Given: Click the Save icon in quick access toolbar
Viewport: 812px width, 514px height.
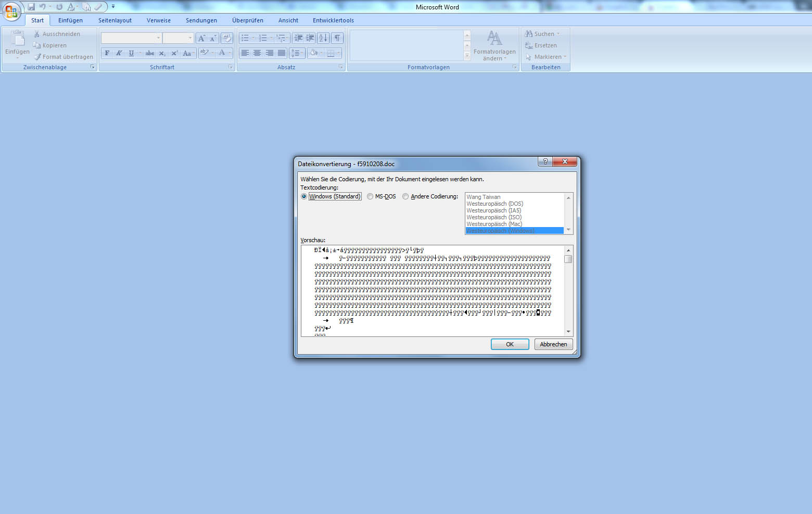Looking at the screenshot, I should point(31,7).
